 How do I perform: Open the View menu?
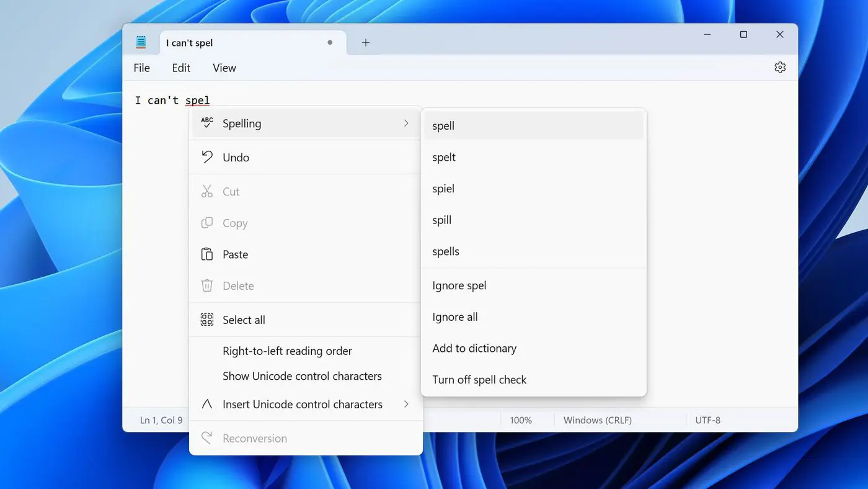click(x=224, y=68)
